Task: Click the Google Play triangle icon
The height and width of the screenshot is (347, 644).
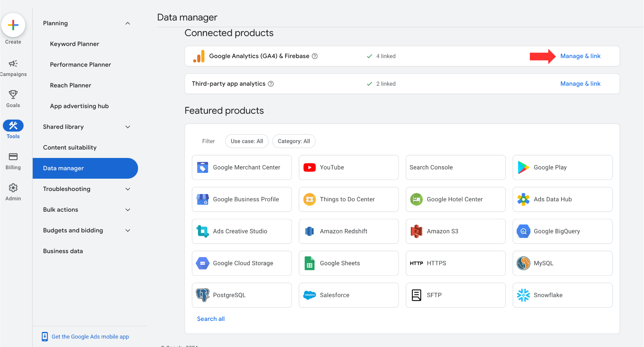Action: click(523, 167)
